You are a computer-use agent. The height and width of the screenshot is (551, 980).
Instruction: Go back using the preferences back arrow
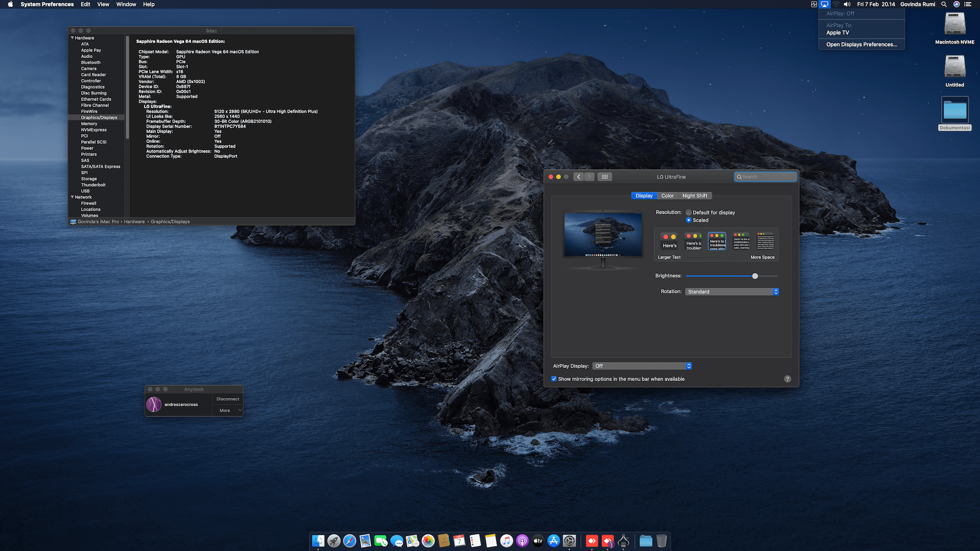578,177
